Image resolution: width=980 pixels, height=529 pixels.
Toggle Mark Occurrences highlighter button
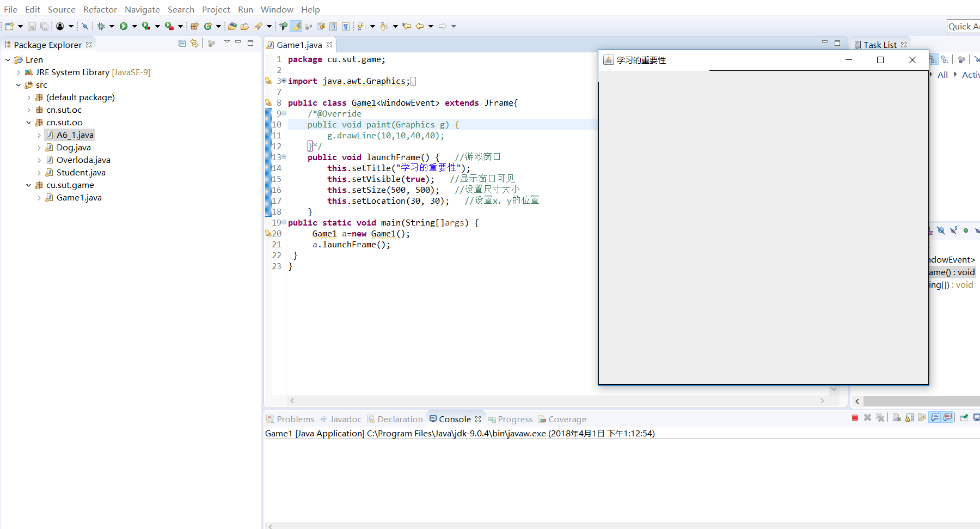pos(296,26)
